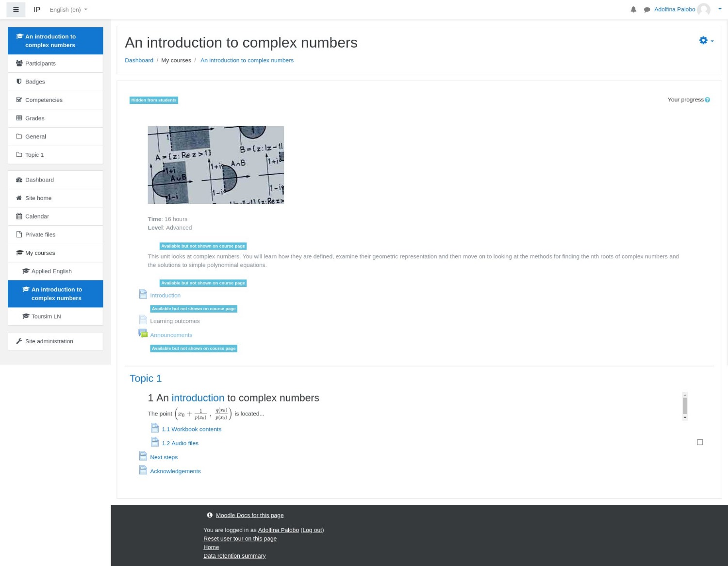Viewport: 728px width, 566px height.
Task: Click the Moodle Docs info icon
Action: tap(210, 515)
